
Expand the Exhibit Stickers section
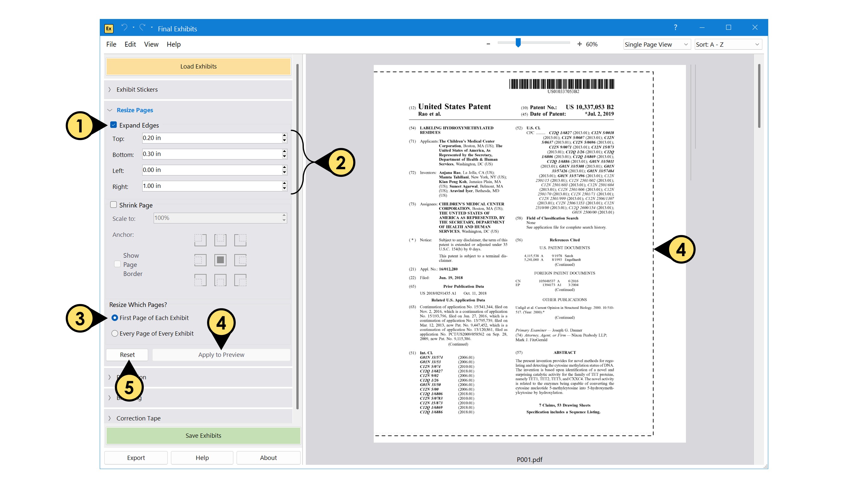coord(137,89)
